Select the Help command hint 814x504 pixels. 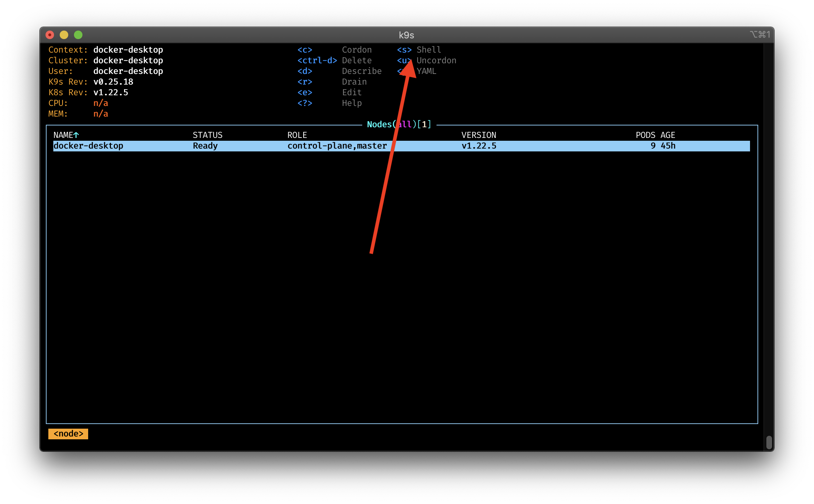point(352,103)
